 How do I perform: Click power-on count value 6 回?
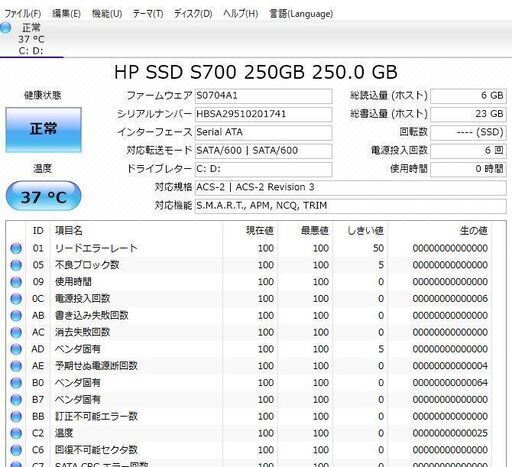468,151
